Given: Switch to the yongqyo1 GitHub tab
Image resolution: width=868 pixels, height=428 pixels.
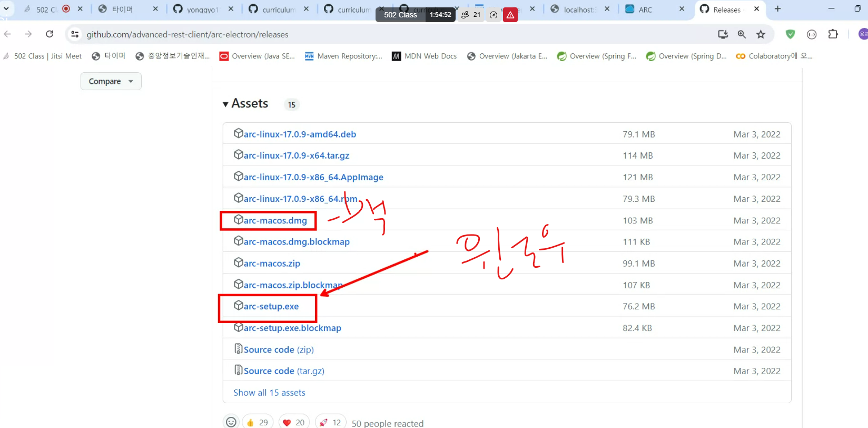Looking at the screenshot, I should click(203, 9).
